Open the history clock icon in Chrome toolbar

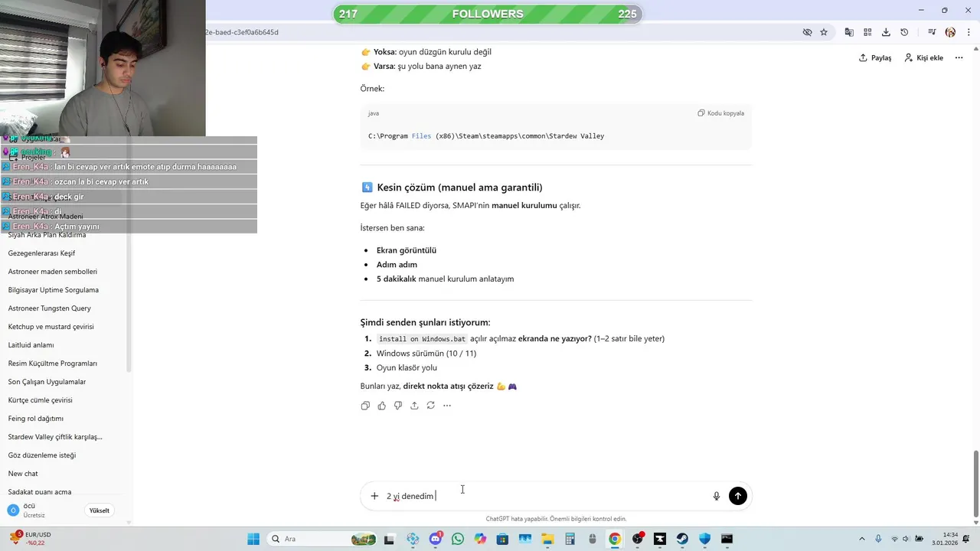pyautogui.click(x=904, y=32)
